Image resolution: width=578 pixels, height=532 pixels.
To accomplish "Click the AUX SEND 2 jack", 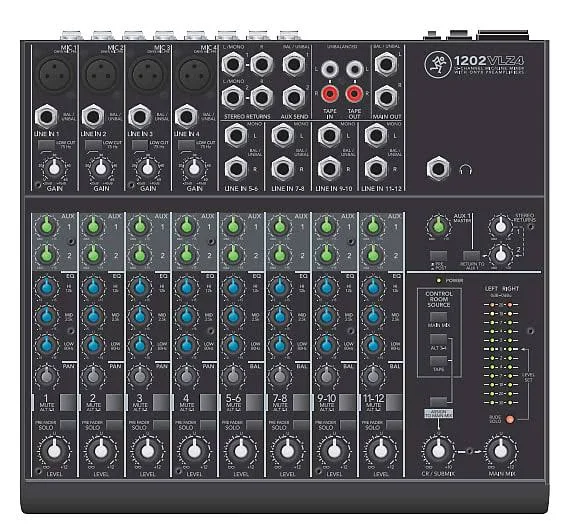I will click(294, 98).
